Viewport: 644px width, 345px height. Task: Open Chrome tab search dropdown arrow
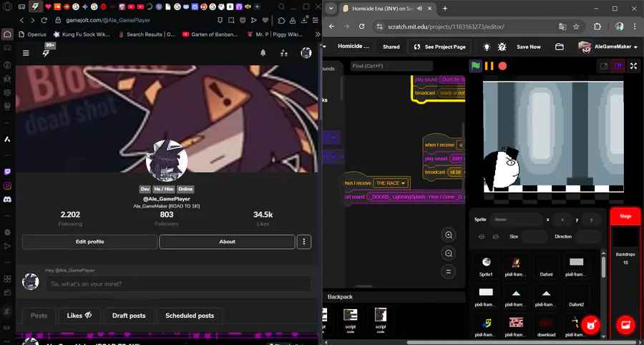pyautogui.click(x=331, y=9)
